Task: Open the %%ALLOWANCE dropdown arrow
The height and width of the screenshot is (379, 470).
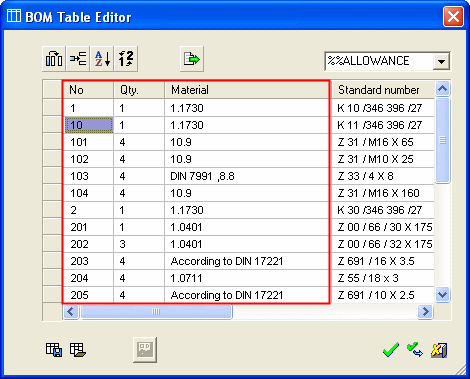Action: coord(441,61)
